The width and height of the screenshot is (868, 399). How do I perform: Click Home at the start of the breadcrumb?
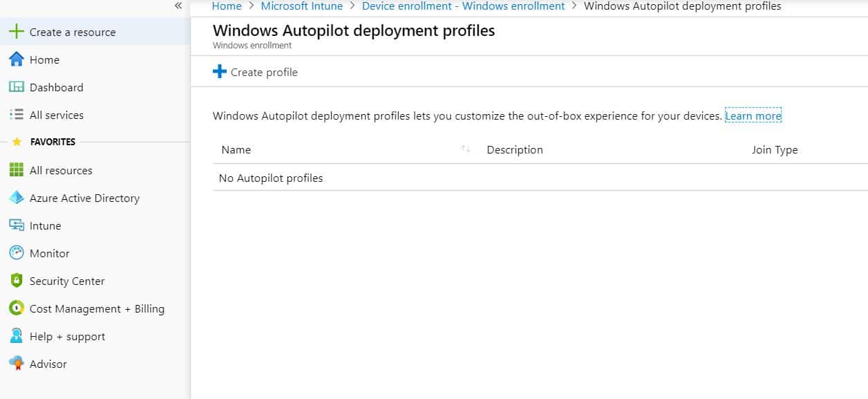coord(227,6)
